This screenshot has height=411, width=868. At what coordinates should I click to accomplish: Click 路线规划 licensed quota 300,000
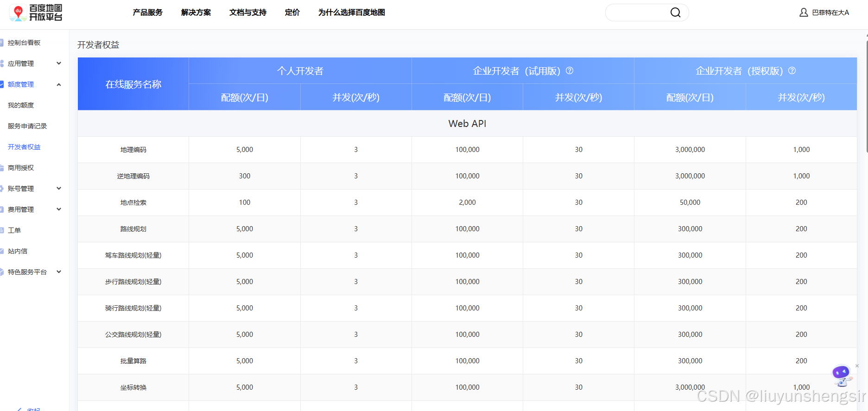pos(690,229)
